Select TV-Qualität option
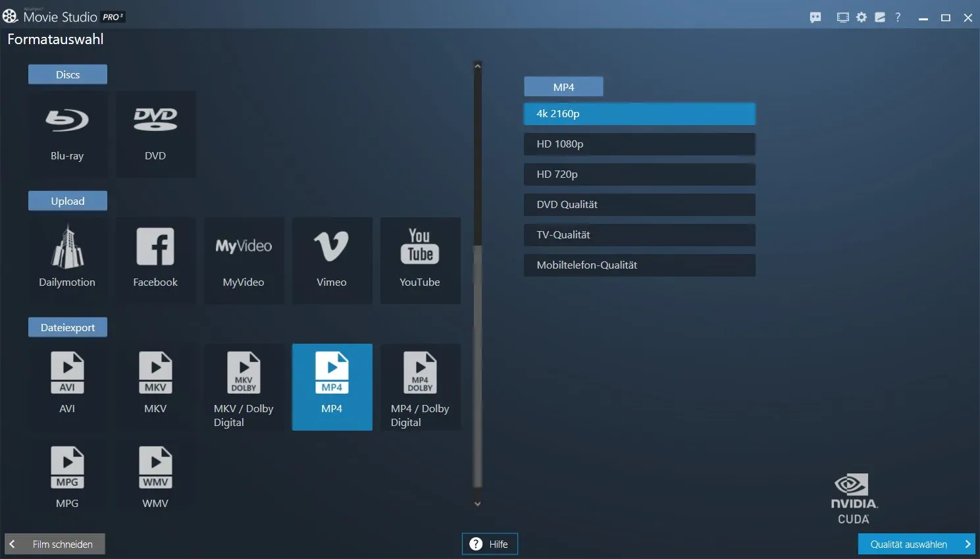 click(x=639, y=235)
